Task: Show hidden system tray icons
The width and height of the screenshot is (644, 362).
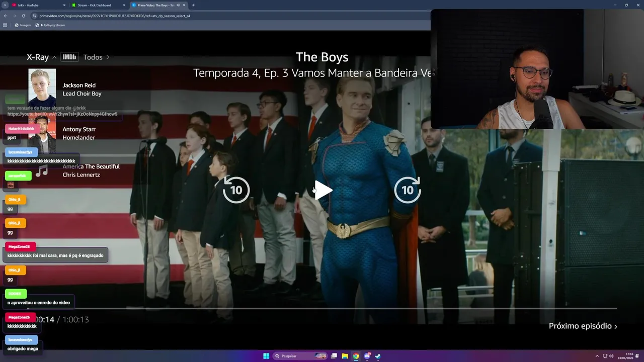Action: click(x=598, y=356)
